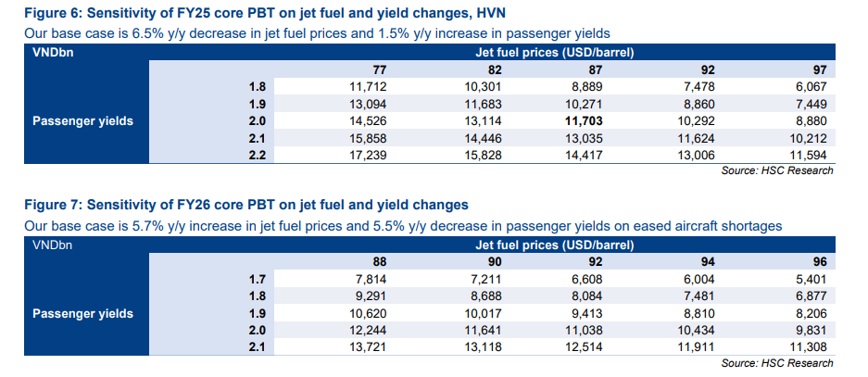Click the Figure 7 base case description line

403,225
